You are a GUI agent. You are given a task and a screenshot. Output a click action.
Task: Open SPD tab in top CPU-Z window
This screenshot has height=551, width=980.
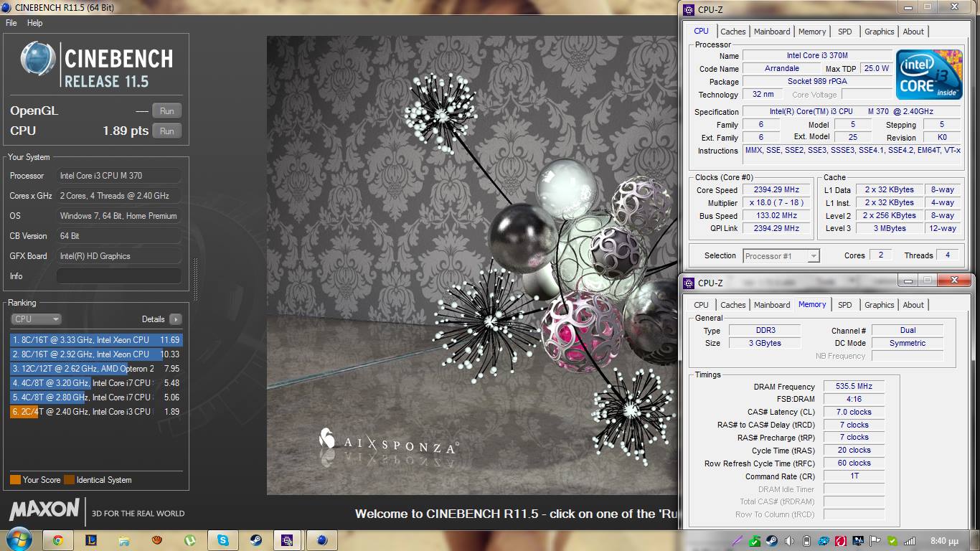(845, 32)
